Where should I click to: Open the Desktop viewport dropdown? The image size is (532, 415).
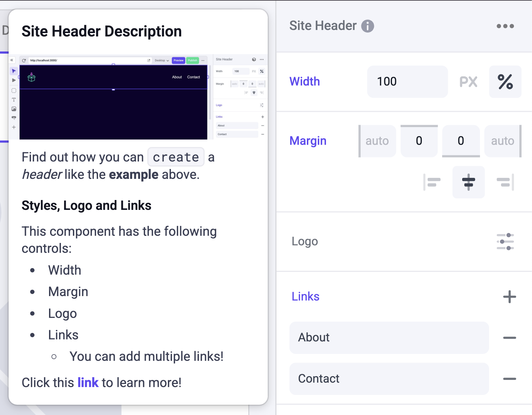tap(161, 60)
